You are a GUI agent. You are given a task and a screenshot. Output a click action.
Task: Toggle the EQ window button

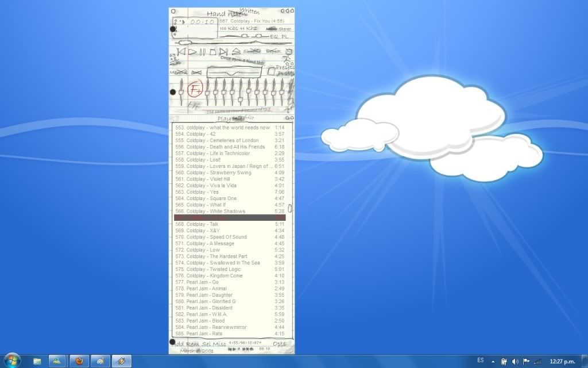click(x=274, y=36)
